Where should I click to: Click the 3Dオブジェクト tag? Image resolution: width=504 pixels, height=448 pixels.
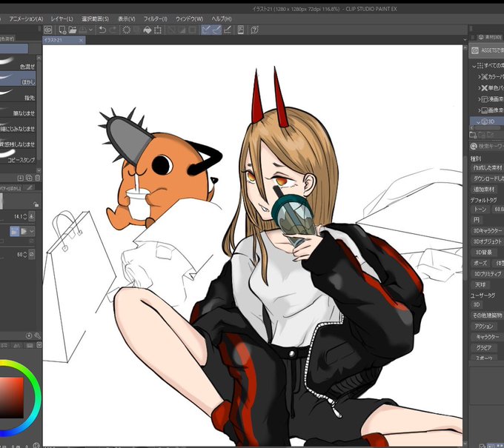(x=487, y=241)
